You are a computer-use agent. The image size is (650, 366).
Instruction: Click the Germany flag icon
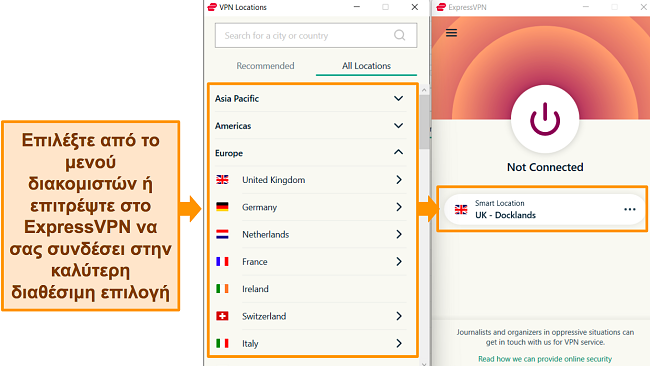coord(222,207)
